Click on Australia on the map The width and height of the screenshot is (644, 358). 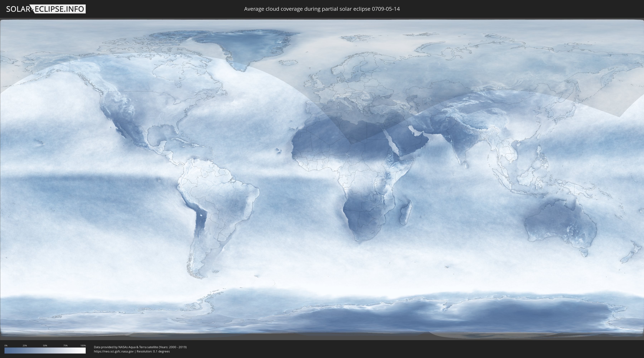click(560, 224)
